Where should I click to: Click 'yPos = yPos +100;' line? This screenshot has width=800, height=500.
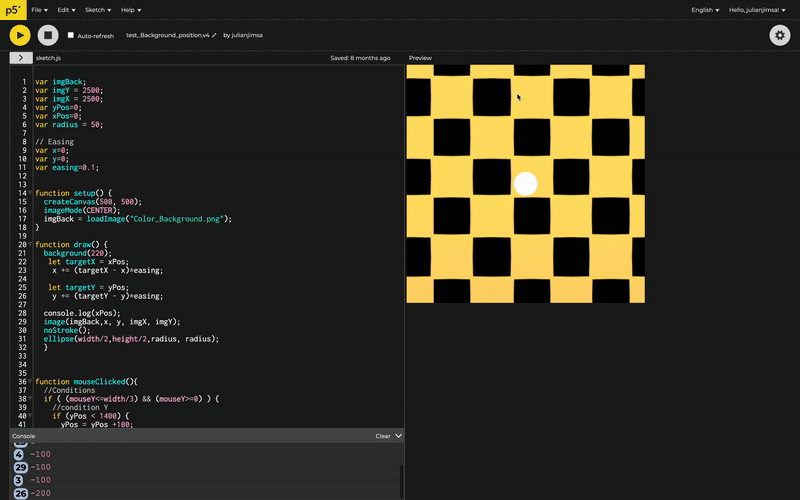tap(97, 424)
